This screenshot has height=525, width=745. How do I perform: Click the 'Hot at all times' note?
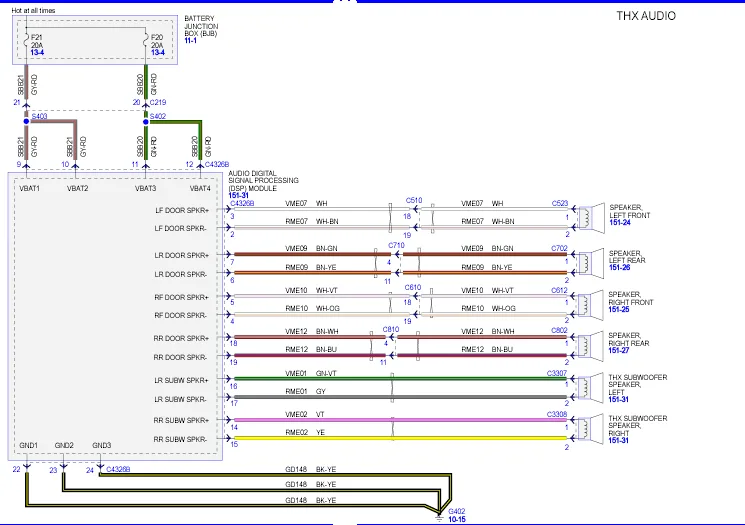(33, 10)
